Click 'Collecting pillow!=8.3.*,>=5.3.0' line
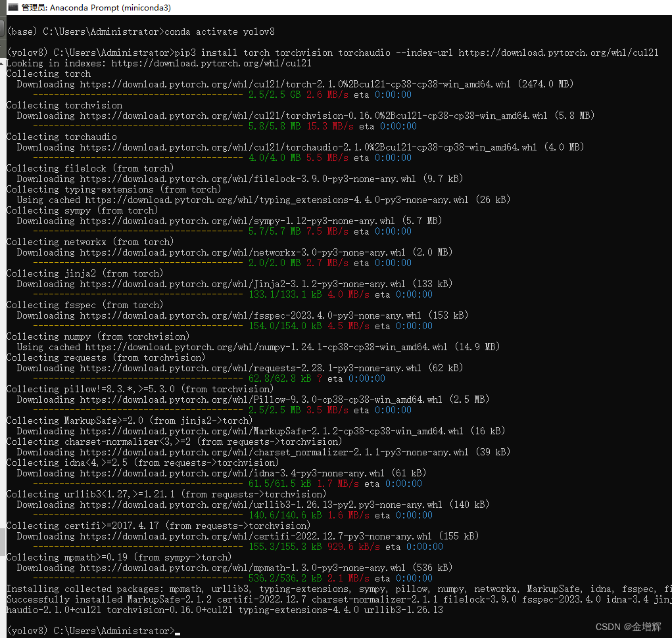The width and height of the screenshot is (672, 638). (x=139, y=389)
